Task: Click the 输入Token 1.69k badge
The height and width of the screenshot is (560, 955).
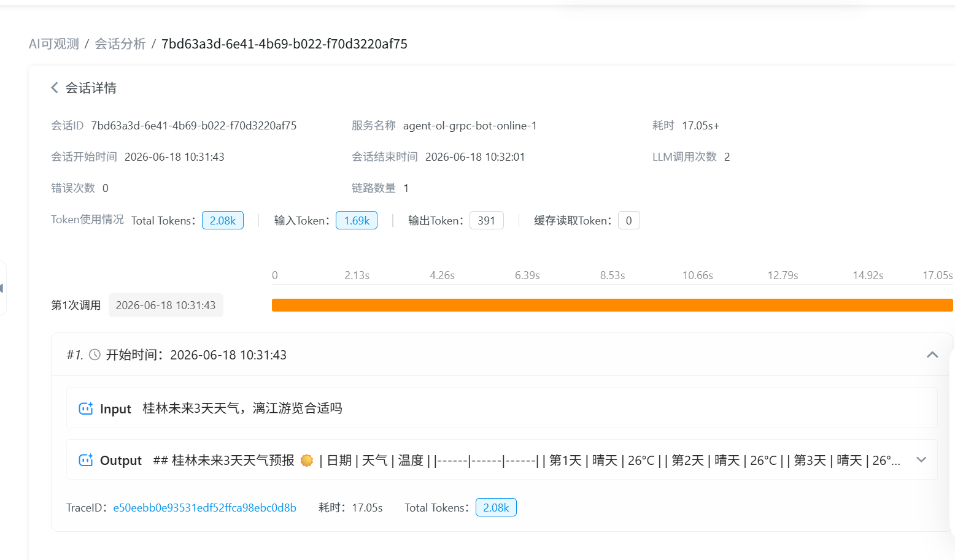Action: coord(357,220)
